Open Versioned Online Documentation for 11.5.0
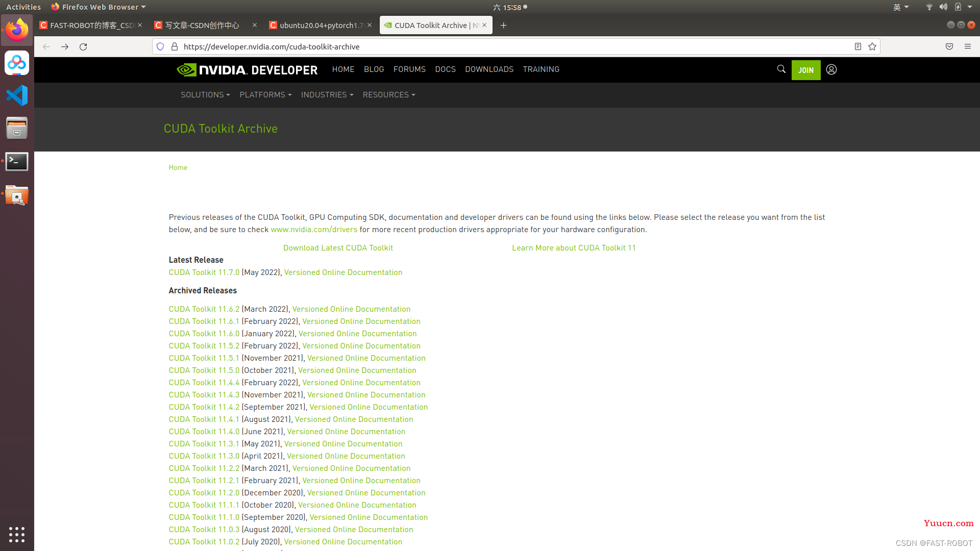This screenshot has height=551, width=980. tap(357, 370)
